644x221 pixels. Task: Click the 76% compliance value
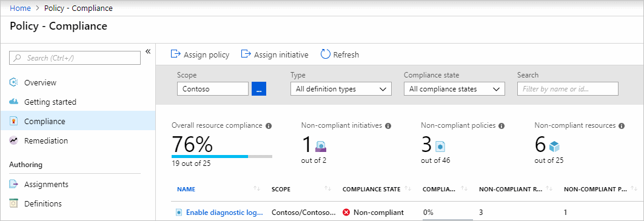pos(192,144)
